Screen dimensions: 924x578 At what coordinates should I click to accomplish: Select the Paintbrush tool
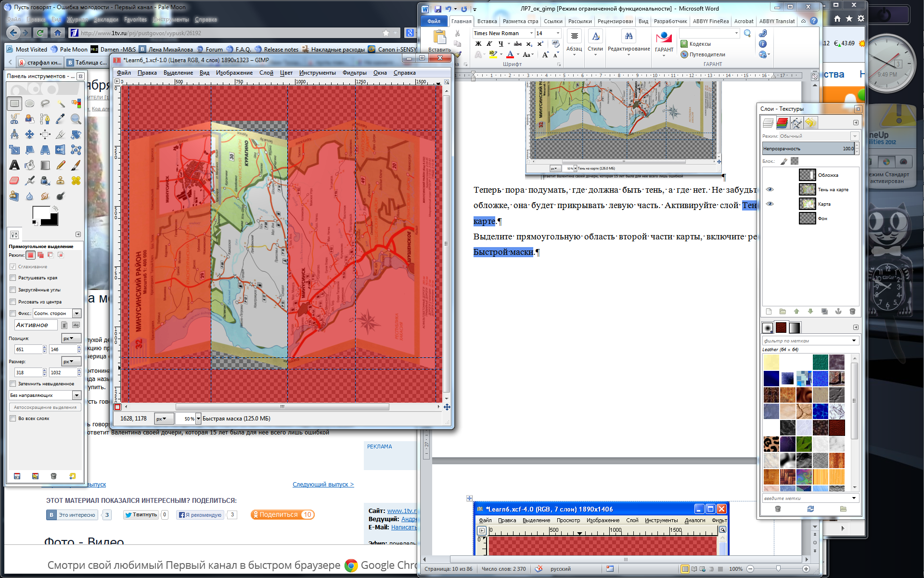tap(76, 165)
